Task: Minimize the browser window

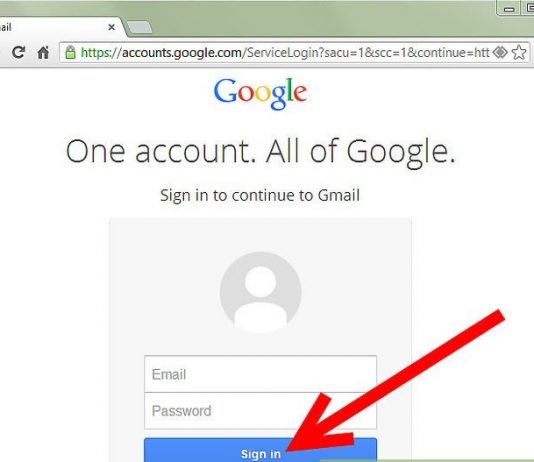Action: click(509, 9)
